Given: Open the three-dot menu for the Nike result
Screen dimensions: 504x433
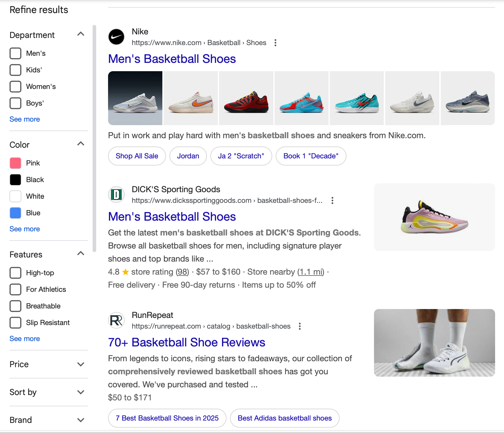Looking at the screenshot, I should pos(275,43).
